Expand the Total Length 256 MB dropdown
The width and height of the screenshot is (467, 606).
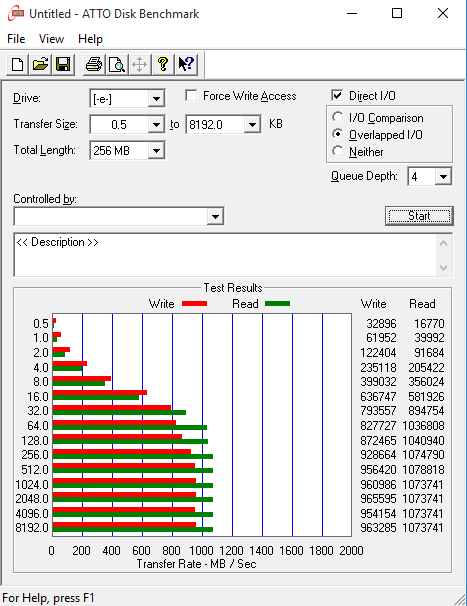point(156,151)
